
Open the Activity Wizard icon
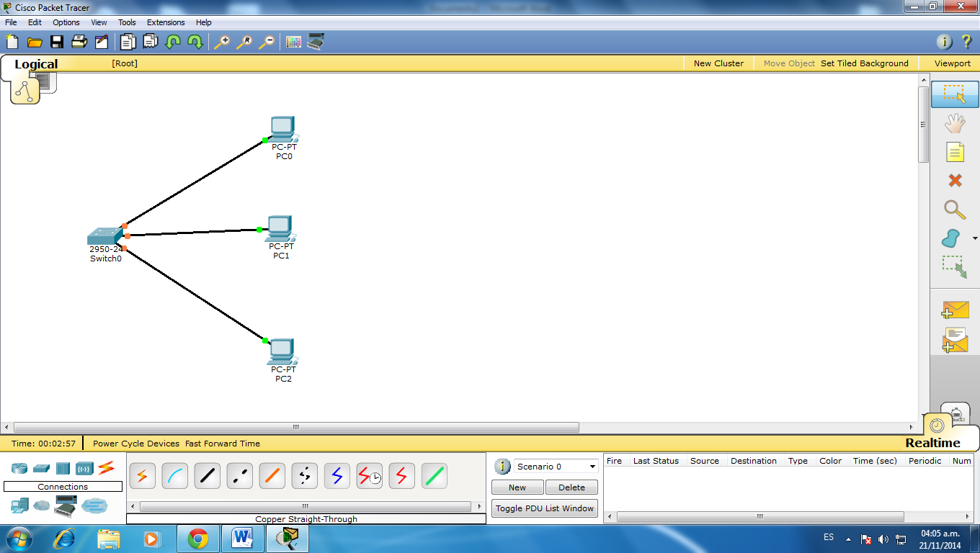click(x=101, y=42)
